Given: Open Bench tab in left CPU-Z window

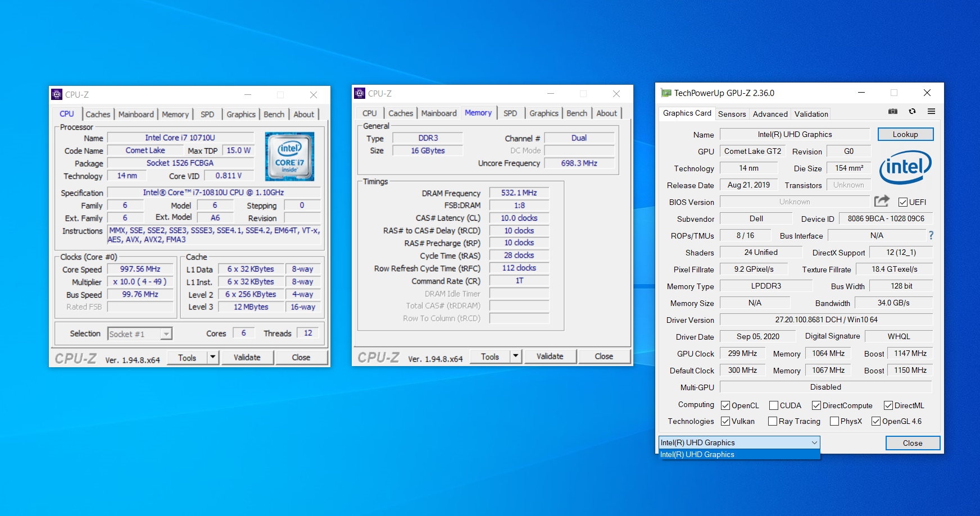Looking at the screenshot, I should click(x=274, y=114).
